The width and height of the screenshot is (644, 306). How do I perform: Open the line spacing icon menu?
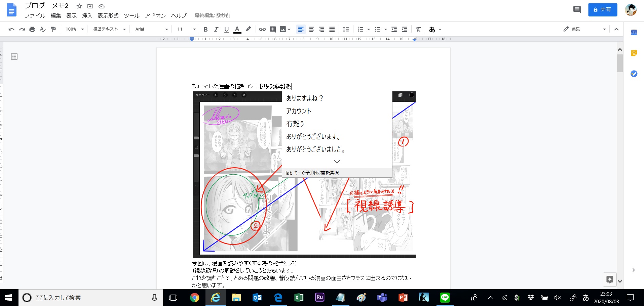click(346, 29)
